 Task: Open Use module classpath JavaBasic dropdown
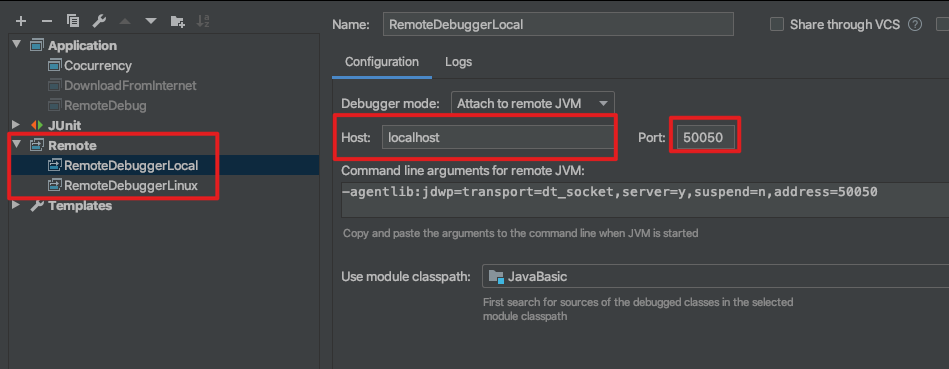tap(715, 276)
